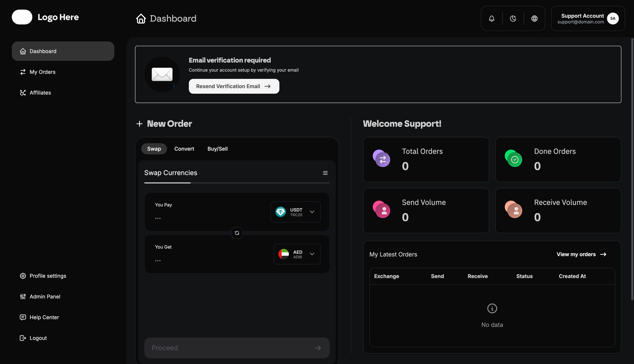Click View my orders

click(582, 254)
